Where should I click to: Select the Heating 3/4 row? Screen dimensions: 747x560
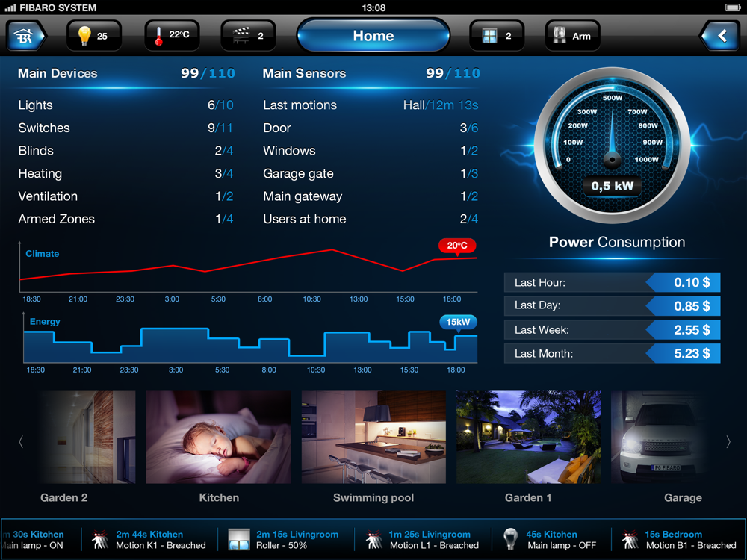tap(125, 173)
